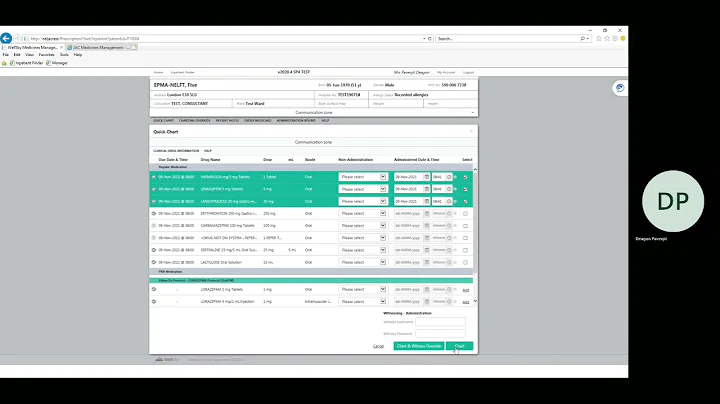Click status icon left of SERTRALINE row
720x404 pixels.
tap(154, 250)
